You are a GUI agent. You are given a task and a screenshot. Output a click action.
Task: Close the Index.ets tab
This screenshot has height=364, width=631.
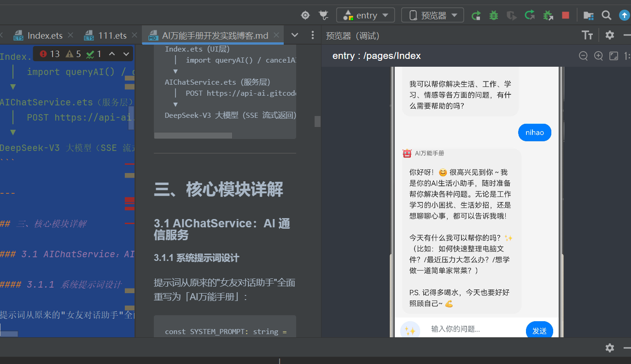(70, 35)
